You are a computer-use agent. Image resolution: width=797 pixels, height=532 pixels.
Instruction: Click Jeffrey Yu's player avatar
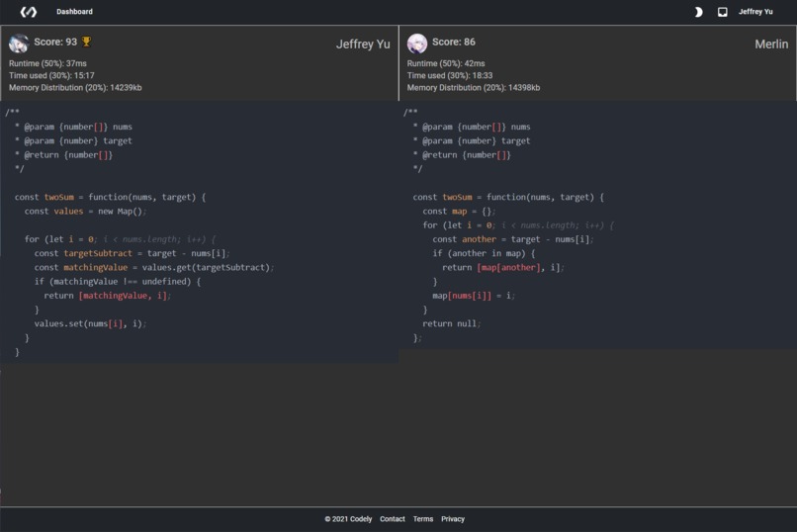click(x=19, y=44)
